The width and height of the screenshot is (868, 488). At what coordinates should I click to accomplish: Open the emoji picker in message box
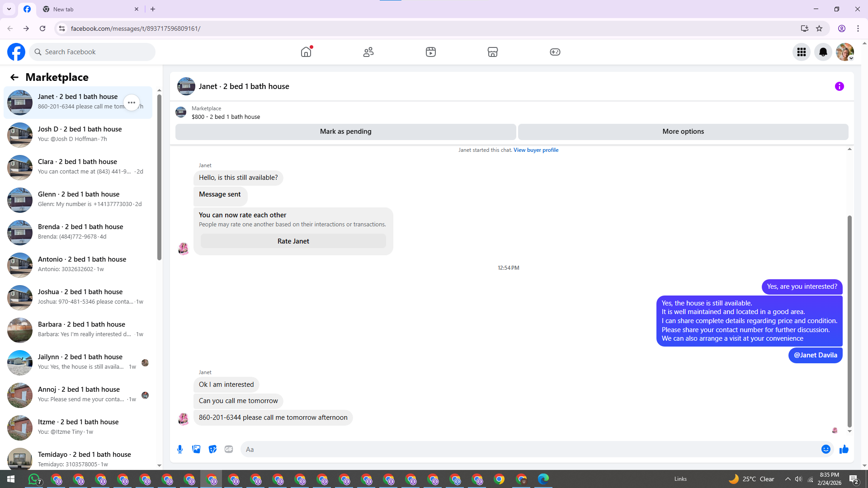(826, 449)
